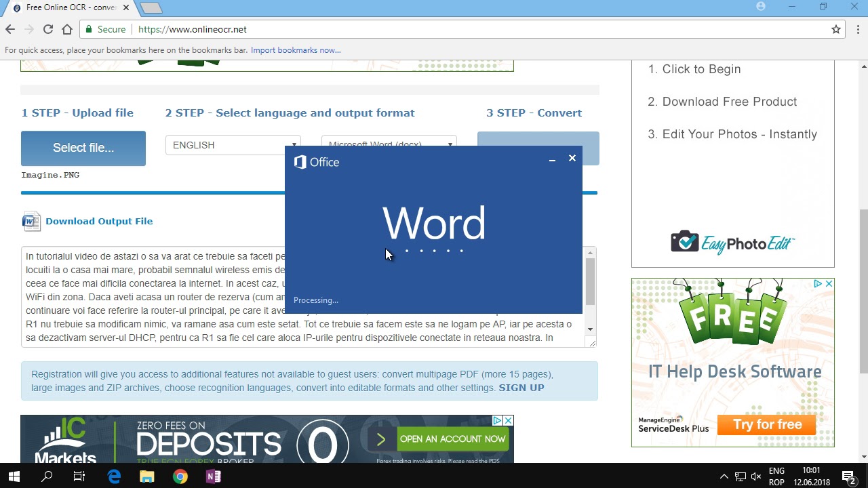
Task: Click Import bookmarks now link
Action: (x=296, y=50)
